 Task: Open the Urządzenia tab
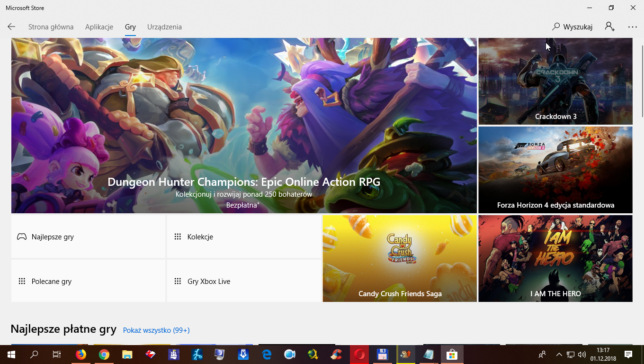tap(164, 27)
